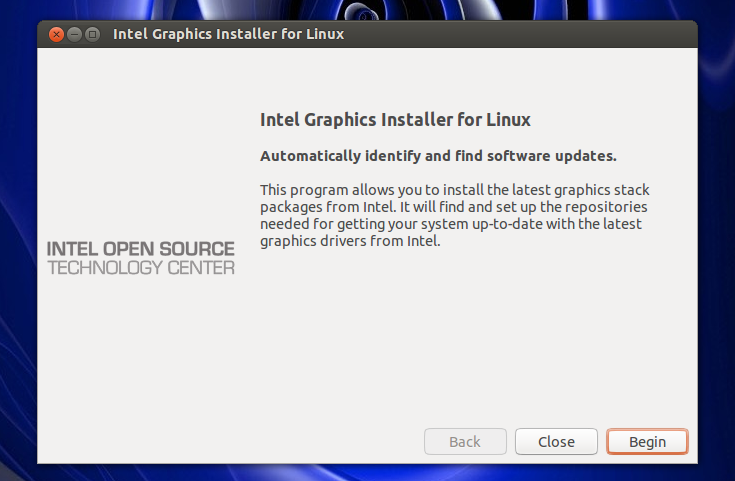Close the window using the red X icon
The image size is (735, 481).
click(56, 34)
